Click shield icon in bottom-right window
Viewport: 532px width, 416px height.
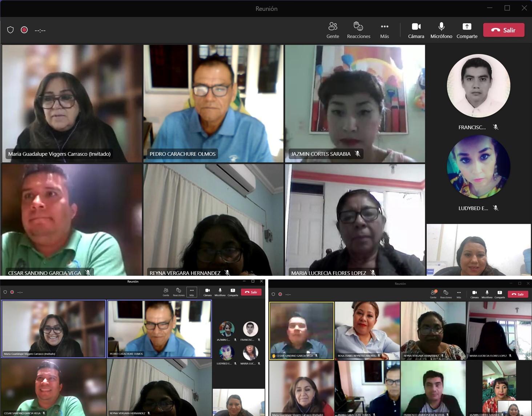coord(273,294)
